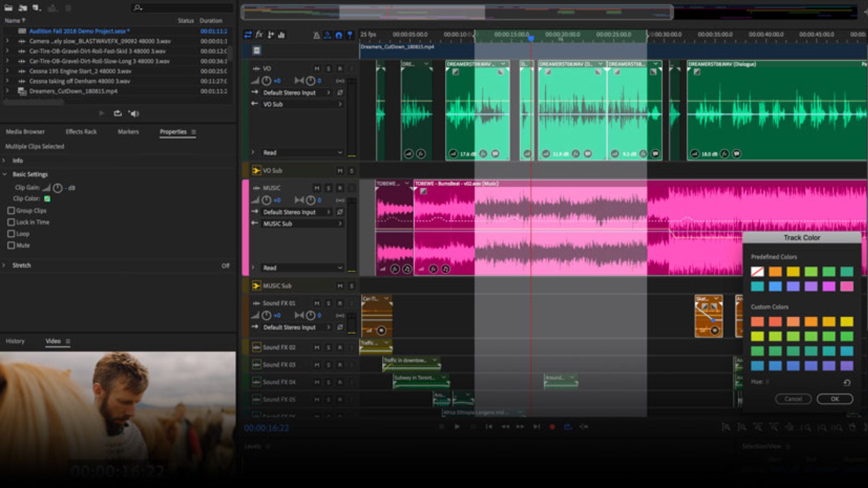The image size is (868, 488).
Task: Expand the Stretch section
Action: tap(4, 265)
